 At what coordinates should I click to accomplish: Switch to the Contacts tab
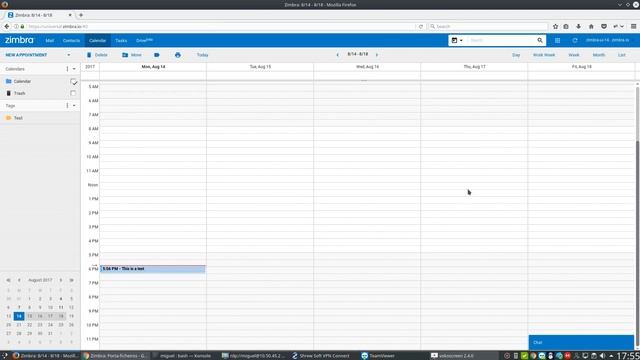71,40
